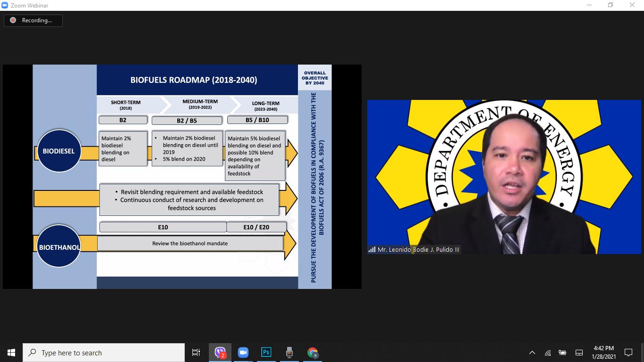644x362 pixels.
Task: Click the signal strength icon beside speaker name
Action: pos(372,250)
